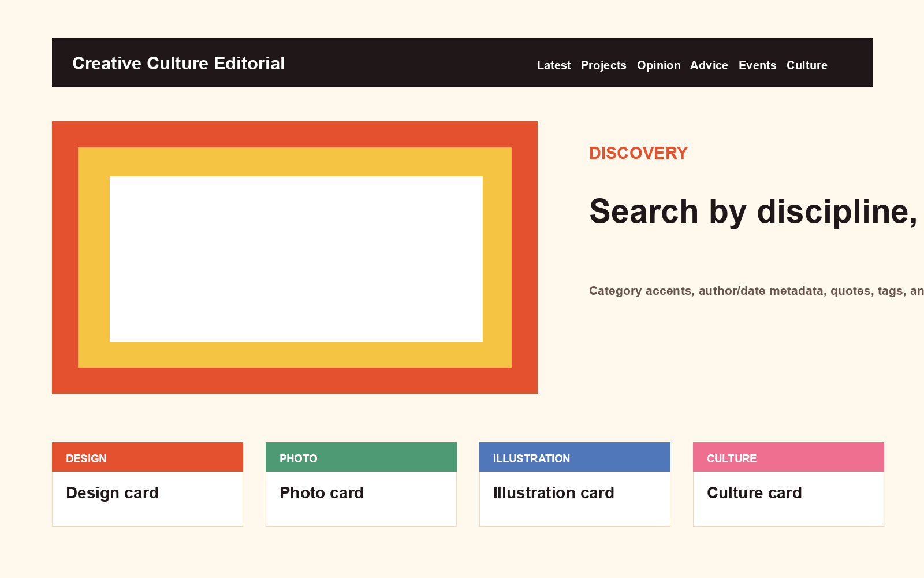The height and width of the screenshot is (578, 924).
Task: Open the Latest nav link
Action: coord(554,65)
